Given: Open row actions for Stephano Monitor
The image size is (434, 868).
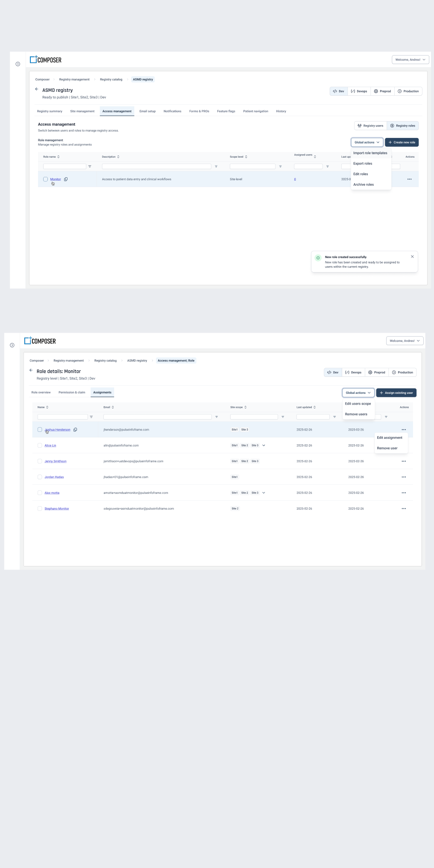Looking at the screenshot, I should [404, 509].
